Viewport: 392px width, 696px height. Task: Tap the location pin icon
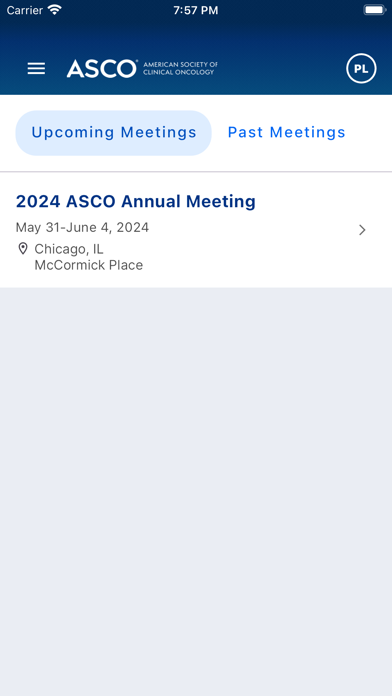(x=23, y=249)
